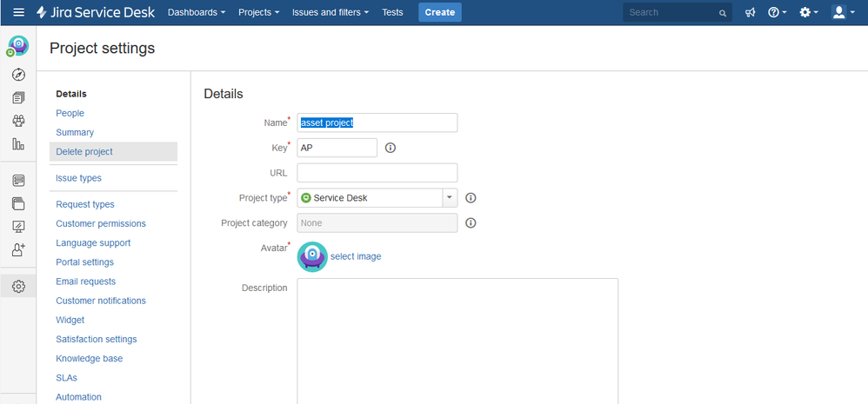Open Customer permissions settings
868x404 pixels.
[x=101, y=224]
